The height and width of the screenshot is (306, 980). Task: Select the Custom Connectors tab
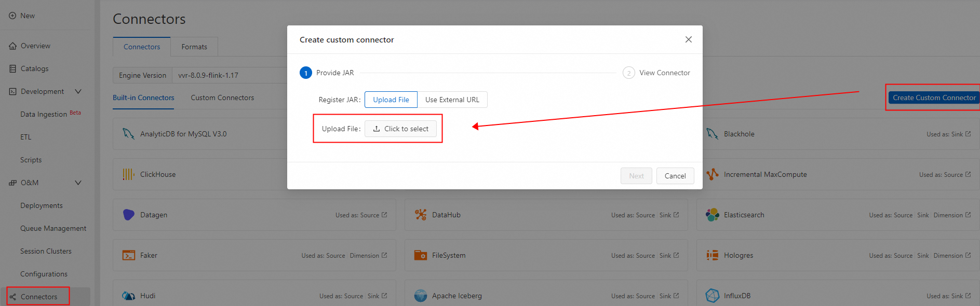click(x=222, y=98)
